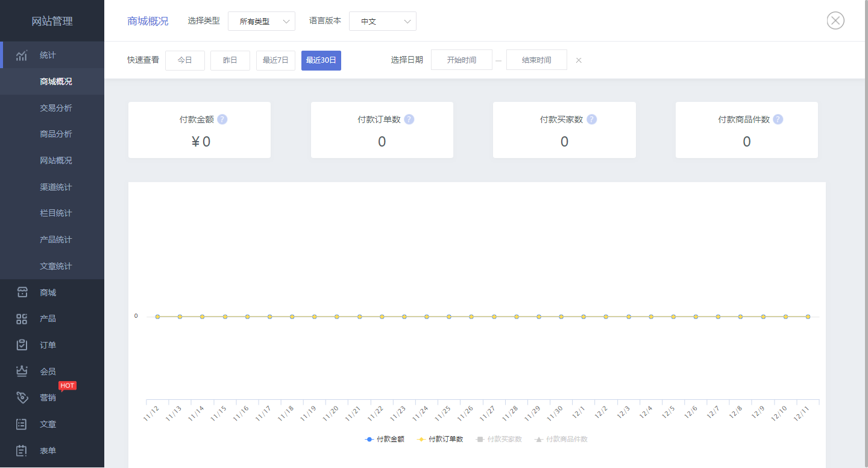Open 网站概况 in the sidebar
This screenshot has height=468, width=868.
[52, 160]
